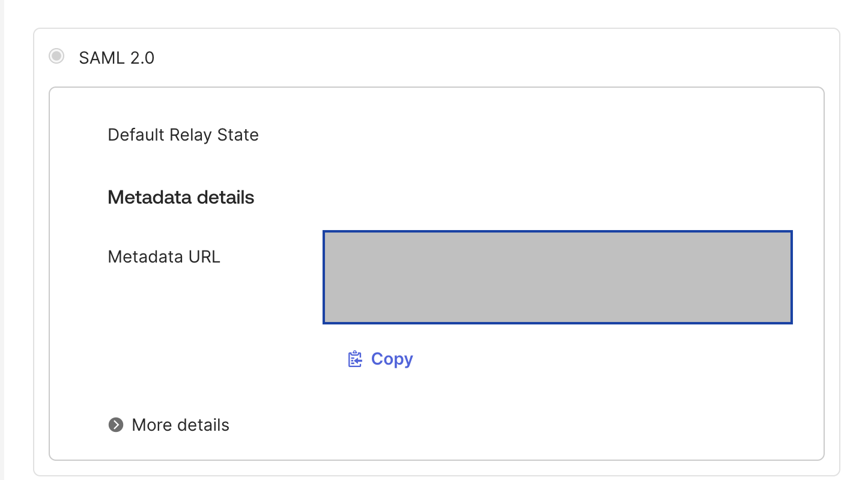868x480 pixels.
Task: Click the Metadata URL field label
Action: tap(164, 257)
